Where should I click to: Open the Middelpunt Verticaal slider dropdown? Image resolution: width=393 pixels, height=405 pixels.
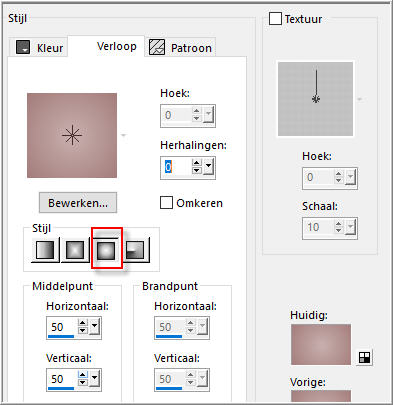pos(95,378)
